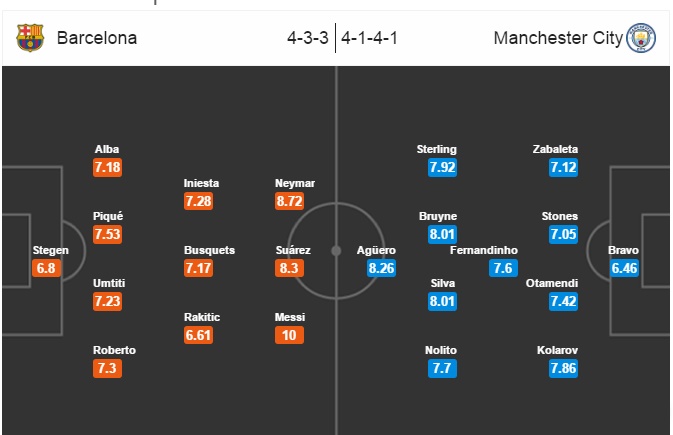Screen dimensions: 673x435
Task: Click the Barcelona club crest icon
Action: [30, 38]
